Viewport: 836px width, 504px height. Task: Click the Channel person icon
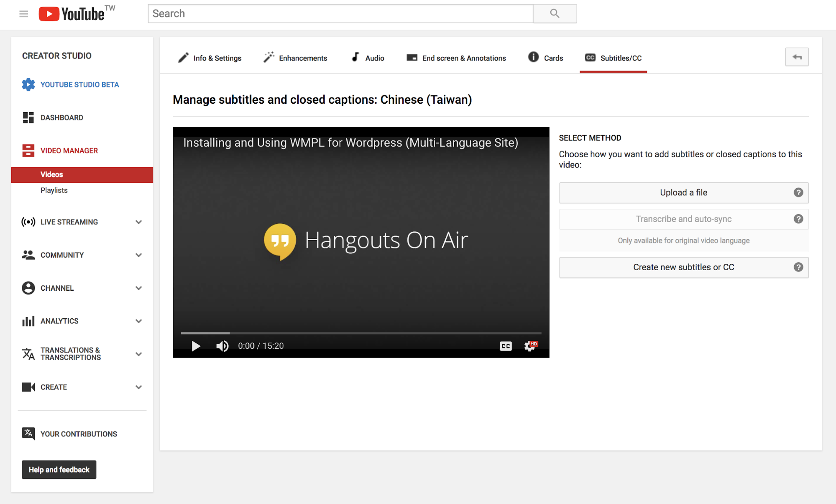[28, 288]
